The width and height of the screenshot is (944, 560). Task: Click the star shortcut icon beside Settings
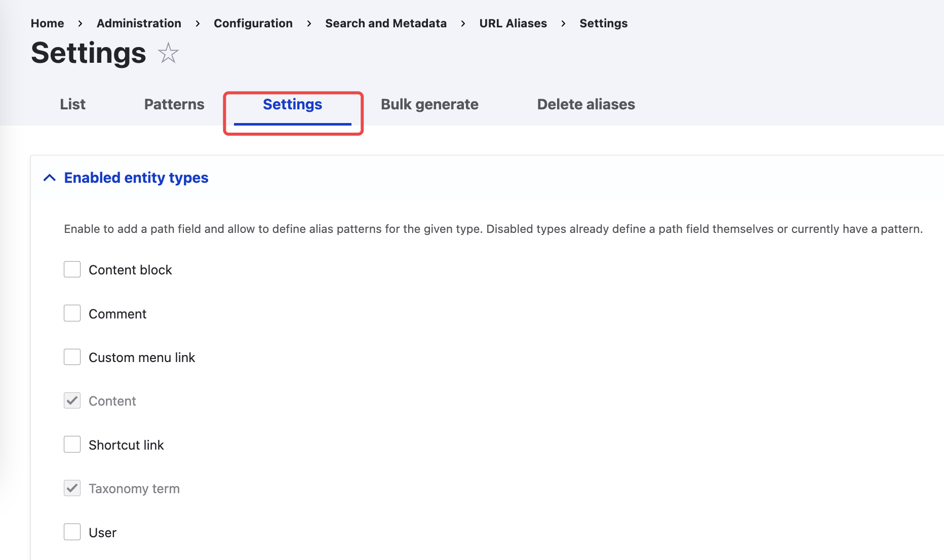(x=168, y=53)
